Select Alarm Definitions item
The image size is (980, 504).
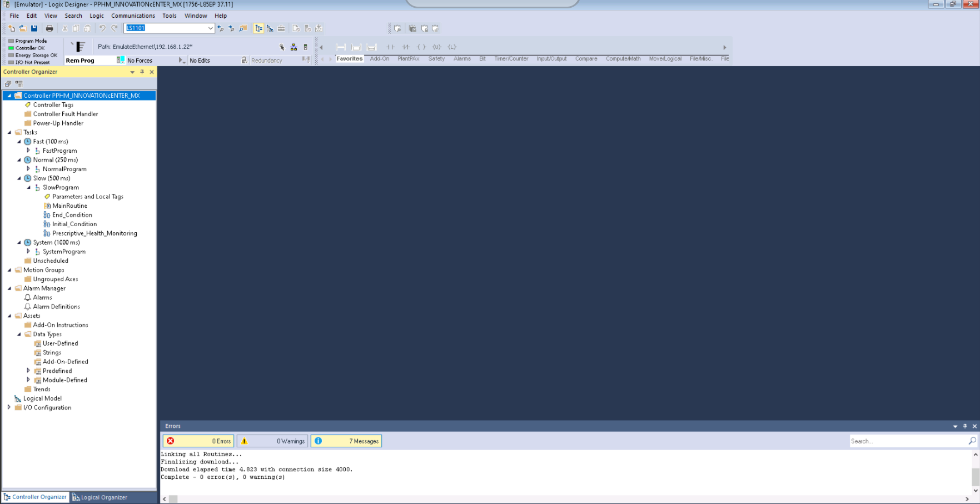(57, 307)
